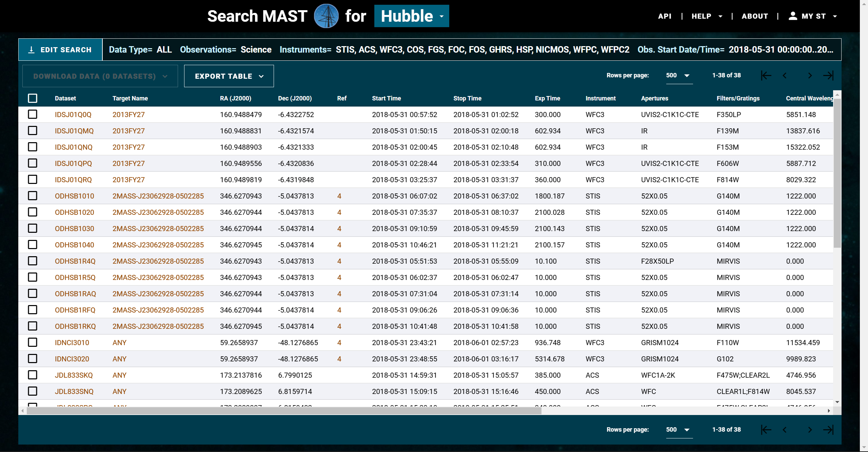Go to last page using top pagination
The width and height of the screenshot is (868, 452).
tap(828, 75)
